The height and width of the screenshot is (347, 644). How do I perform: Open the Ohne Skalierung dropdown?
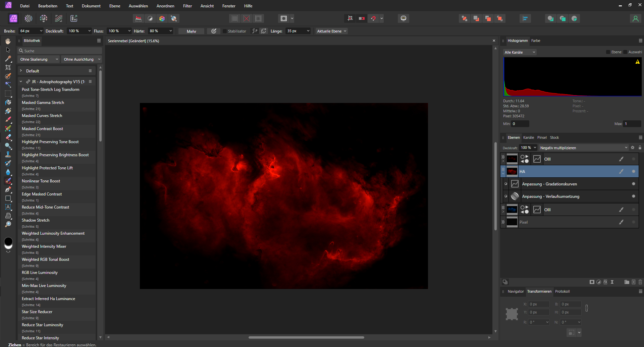click(x=39, y=59)
